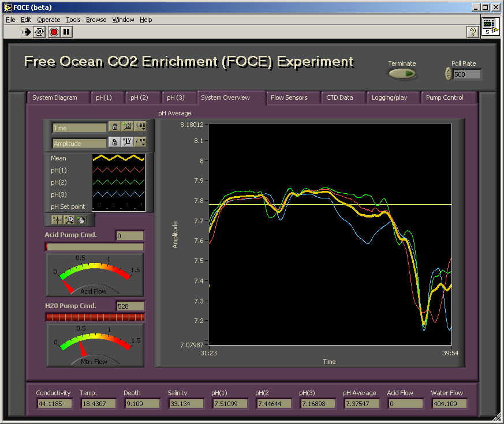Open the graph zoom tool menu

point(69,220)
